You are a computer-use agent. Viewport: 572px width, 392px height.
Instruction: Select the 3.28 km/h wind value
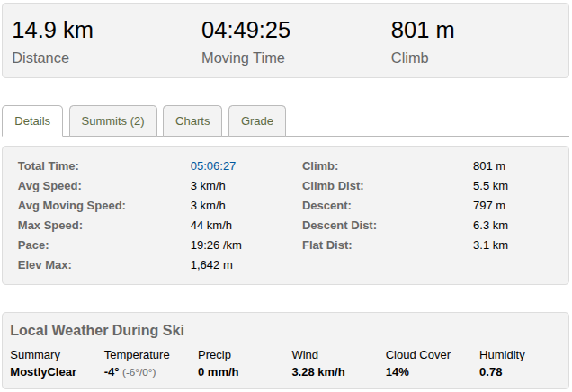pyautogui.click(x=319, y=372)
